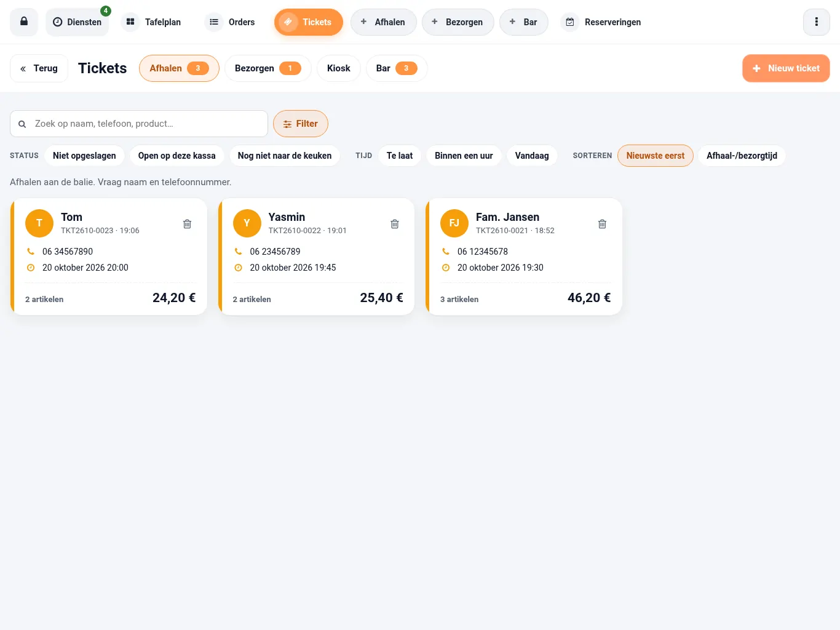840x630 pixels.
Task: Select the Tickets nav button
Action: (x=309, y=22)
